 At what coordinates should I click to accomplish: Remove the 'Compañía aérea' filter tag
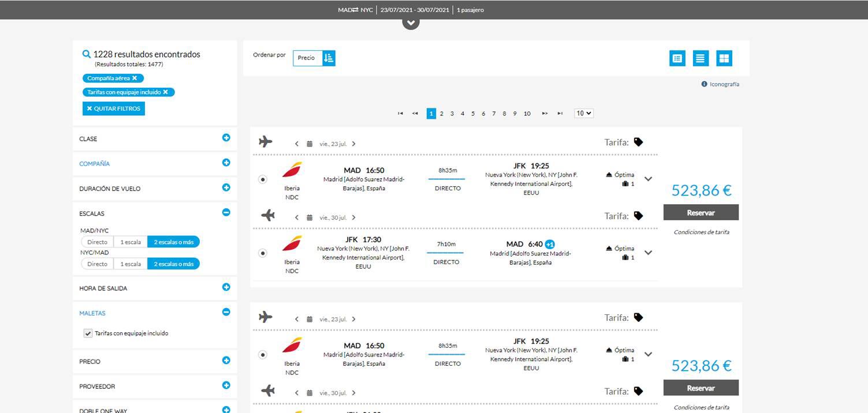coord(135,78)
